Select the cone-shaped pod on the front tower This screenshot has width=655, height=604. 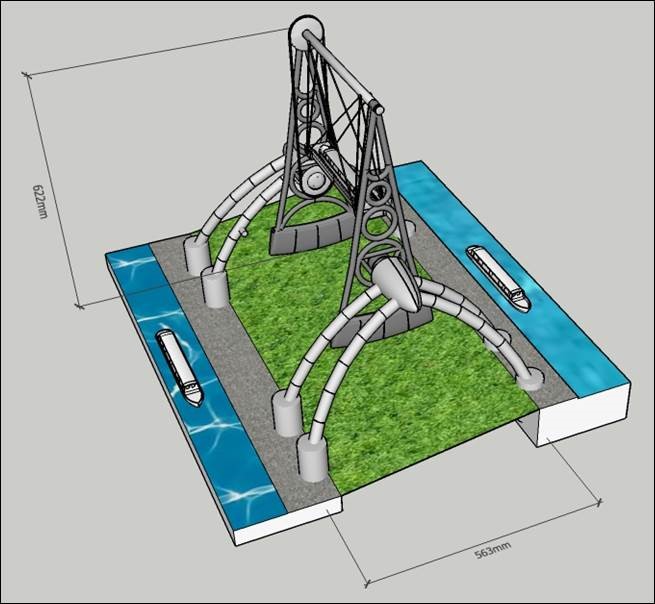pyautogui.click(x=398, y=286)
